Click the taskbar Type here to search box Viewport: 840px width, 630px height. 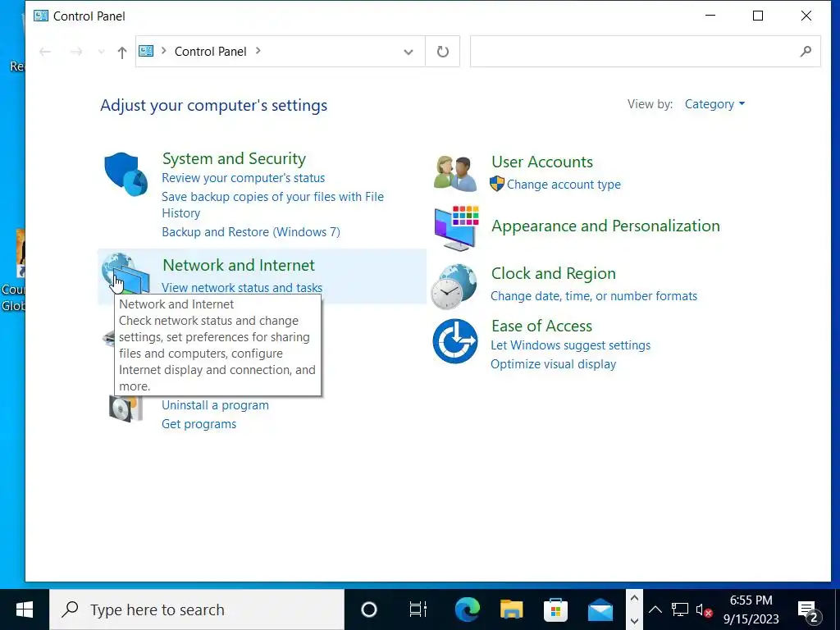[x=197, y=609]
